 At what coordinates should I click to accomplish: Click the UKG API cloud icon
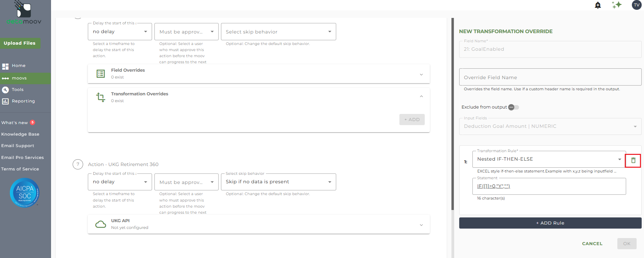coord(101,224)
